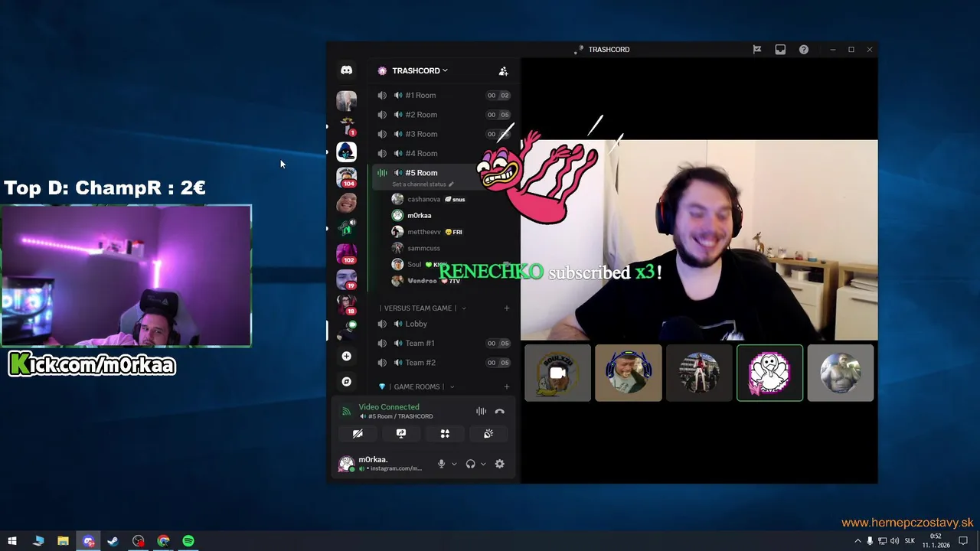Join the #2 Room voice channel
The width and height of the screenshot is (980, 551).
coord(443,115)
